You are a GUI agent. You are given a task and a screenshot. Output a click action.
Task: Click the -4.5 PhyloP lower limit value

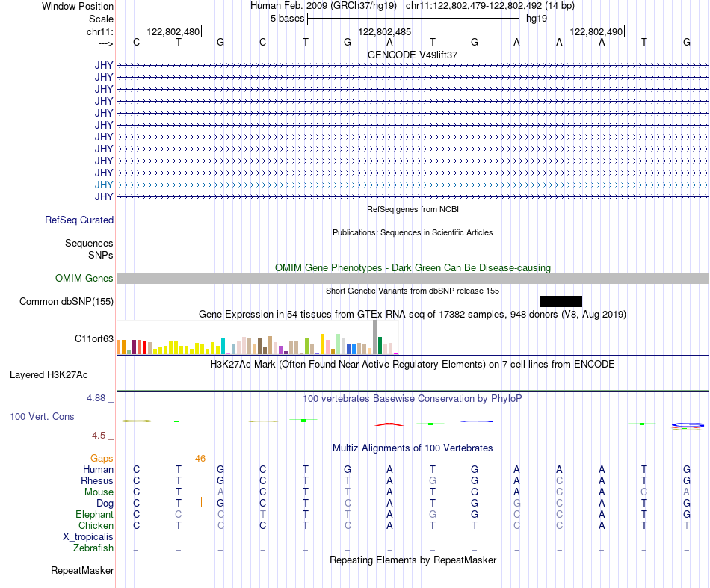(97, 436)
